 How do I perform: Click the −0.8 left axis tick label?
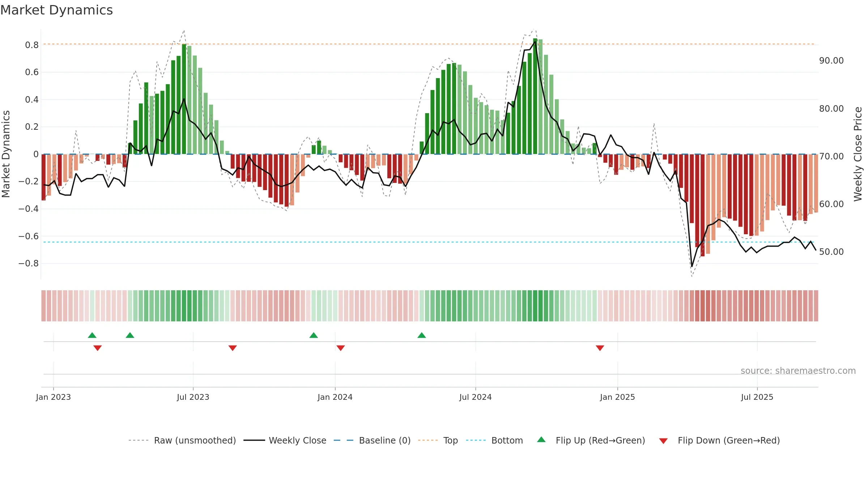point(29,263)
